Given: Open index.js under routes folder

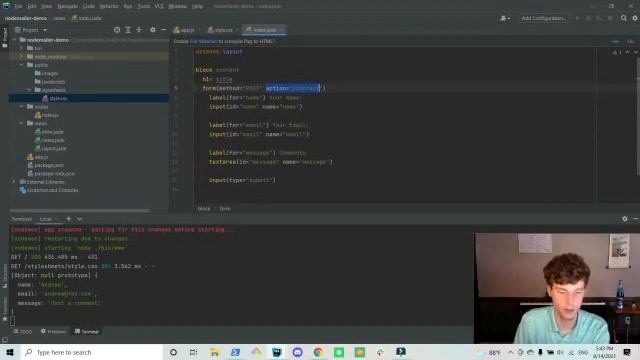Looking at the screenshot, I should pyautogui.click(x=47, y=115).
